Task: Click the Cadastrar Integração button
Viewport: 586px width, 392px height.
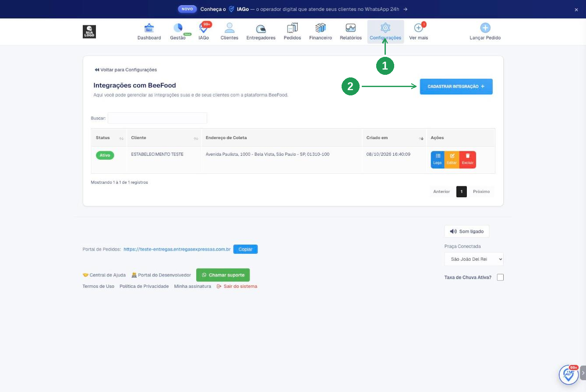Action: click(456, 87)
